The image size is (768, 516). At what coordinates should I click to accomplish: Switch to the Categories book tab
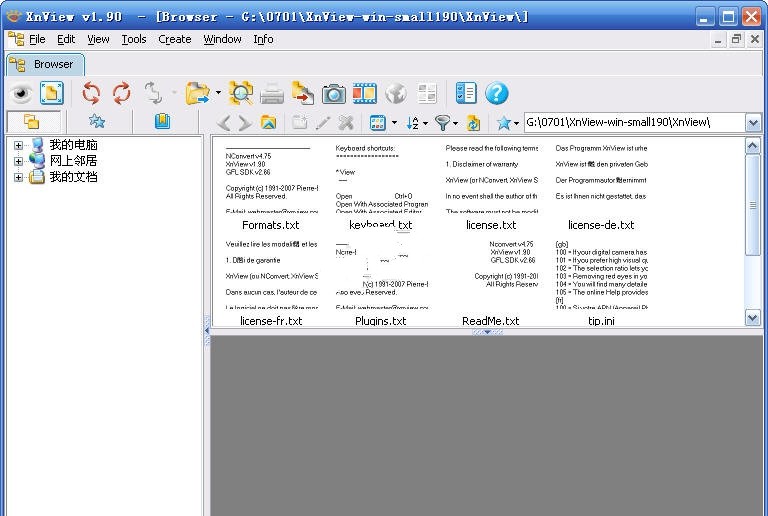pos(163,121)
